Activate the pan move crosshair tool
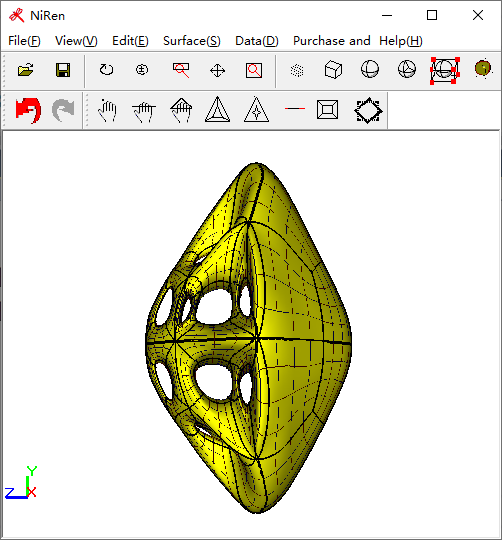 217,71
